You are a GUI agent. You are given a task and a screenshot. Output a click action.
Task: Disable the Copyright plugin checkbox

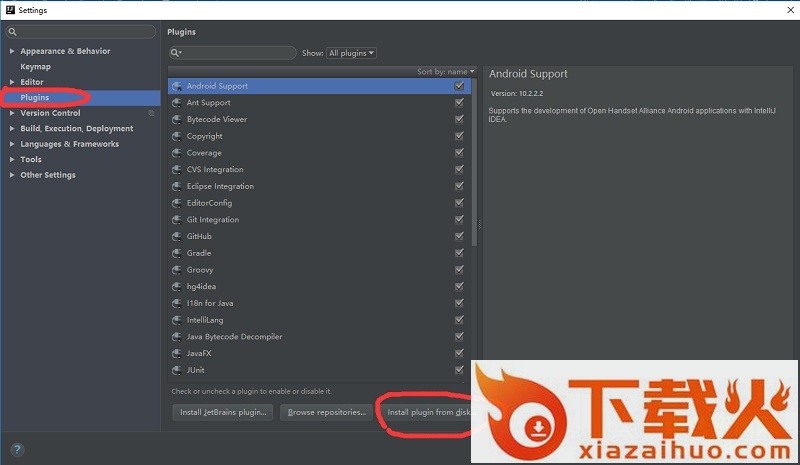(x=459, y=136)
